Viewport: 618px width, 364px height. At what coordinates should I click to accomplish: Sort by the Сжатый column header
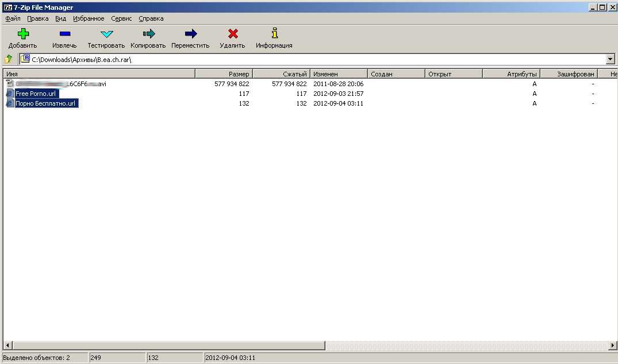pos(282,74)
